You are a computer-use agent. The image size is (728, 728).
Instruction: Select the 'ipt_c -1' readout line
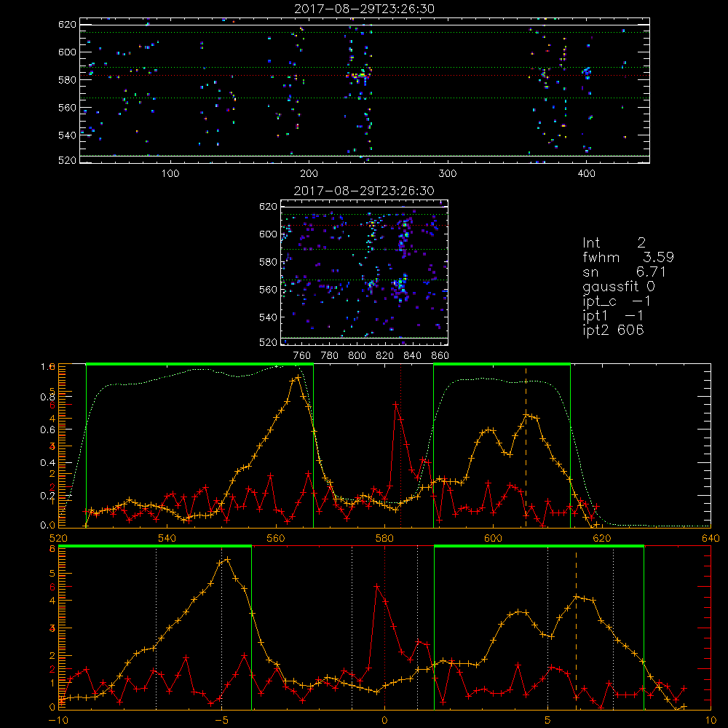[617, 301]
